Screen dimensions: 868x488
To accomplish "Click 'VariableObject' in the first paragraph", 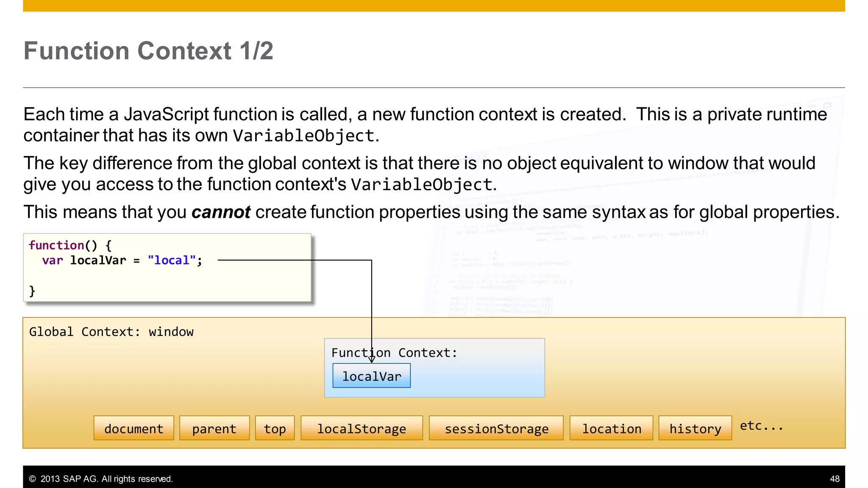I will click(x=304, y=136).
